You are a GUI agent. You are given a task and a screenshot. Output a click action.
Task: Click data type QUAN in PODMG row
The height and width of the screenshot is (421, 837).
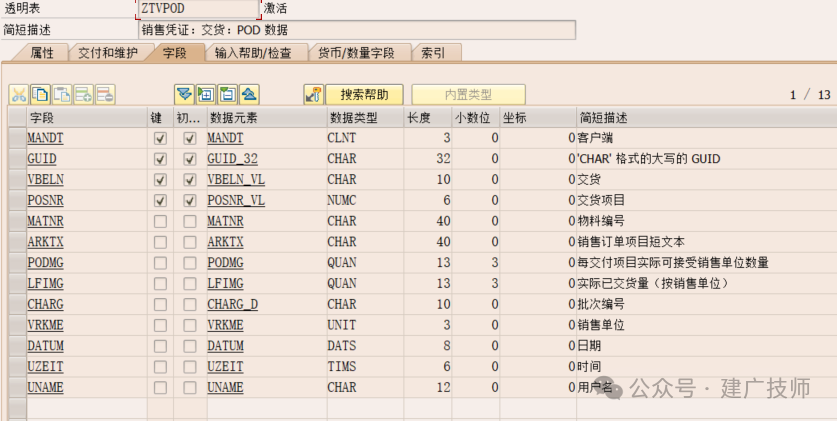click(342, 263)
